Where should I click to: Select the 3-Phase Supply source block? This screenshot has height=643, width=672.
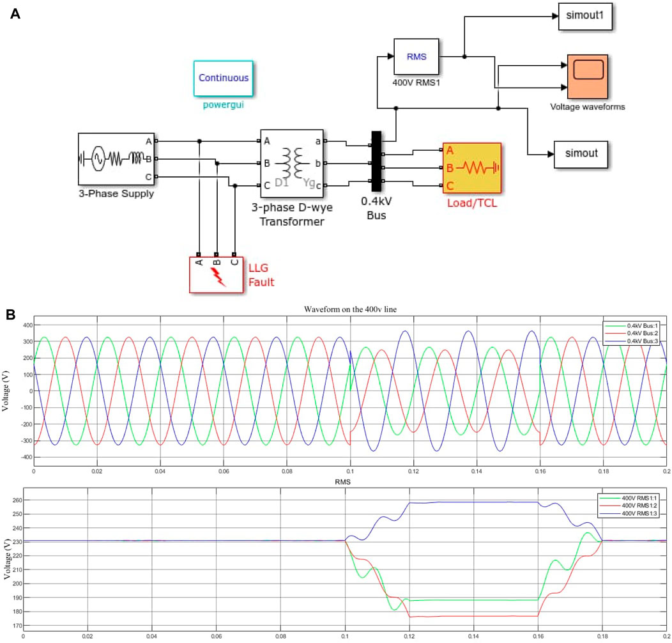pos(116,159)
